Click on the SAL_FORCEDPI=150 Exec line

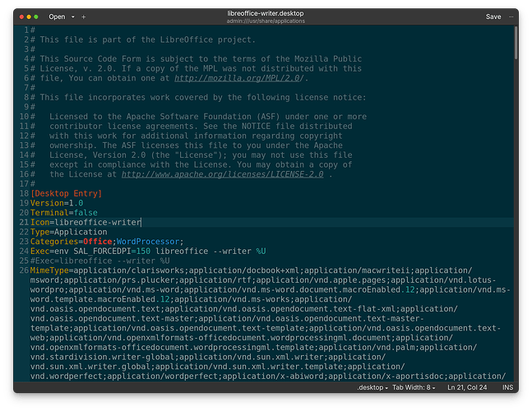point(148,252)
